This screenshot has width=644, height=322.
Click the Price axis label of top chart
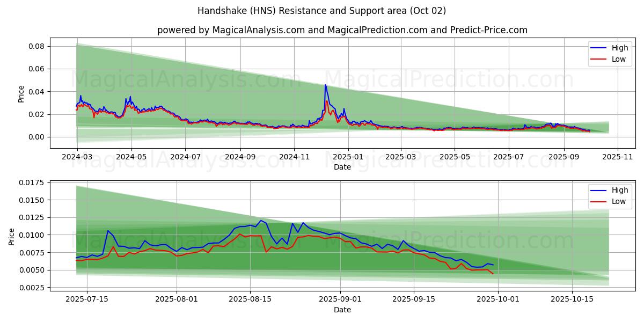click(21, 93)
